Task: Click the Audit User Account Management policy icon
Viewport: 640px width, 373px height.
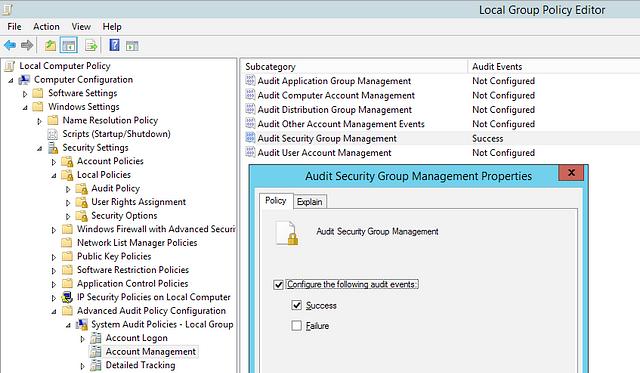Action: [250, 153]
